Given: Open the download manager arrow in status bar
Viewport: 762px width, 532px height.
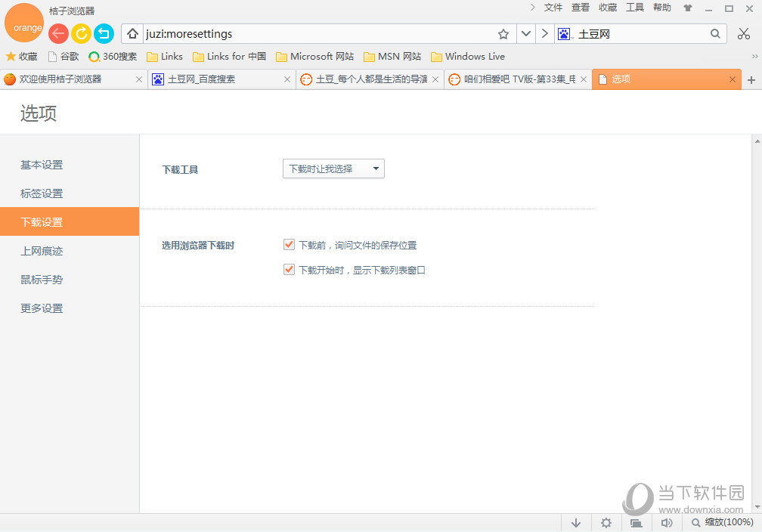Looking at the screenshot, I should pos(576,522).
